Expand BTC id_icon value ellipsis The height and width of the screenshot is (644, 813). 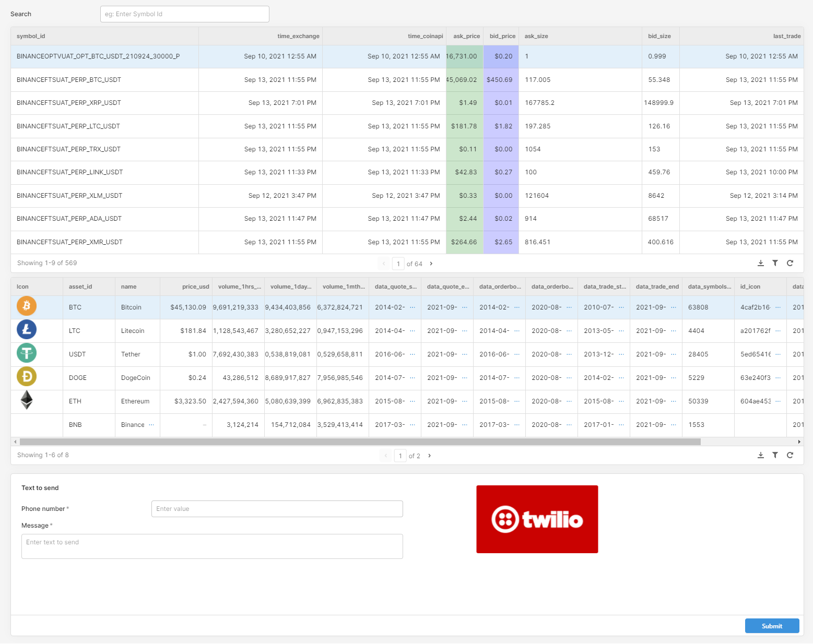click(x=778, y=307)
